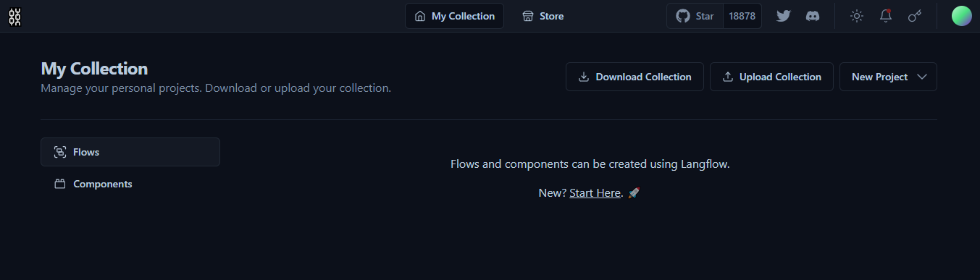This screenshot has width=980, height=280.
Task: Toggle light theme with sun icon
Action: (857, 16)
